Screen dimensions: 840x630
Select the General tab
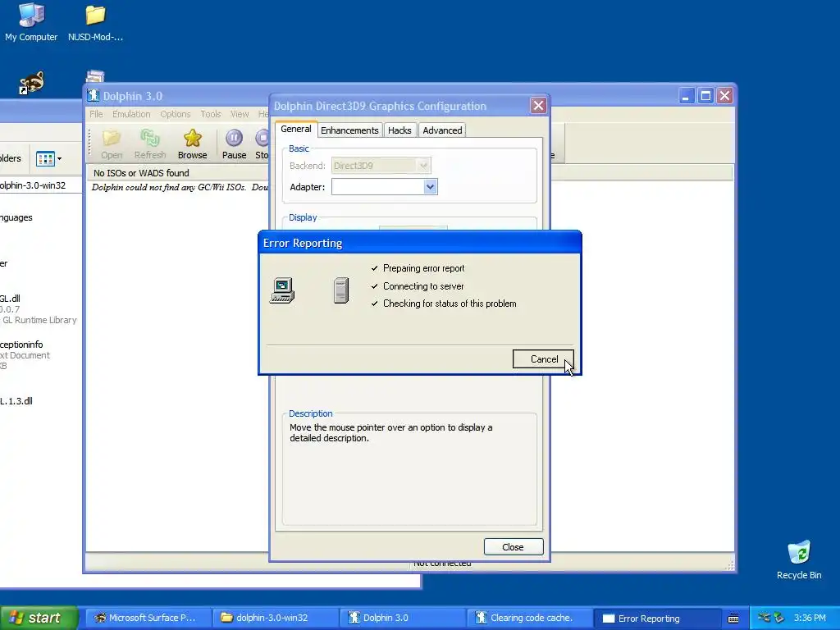click(295, 129)
